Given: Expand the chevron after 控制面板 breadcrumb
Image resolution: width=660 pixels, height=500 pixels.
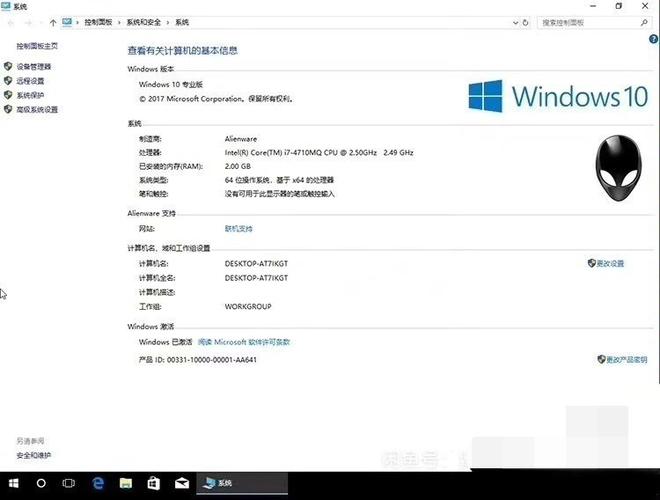Looking at the screenshot, I should (119, 22).
